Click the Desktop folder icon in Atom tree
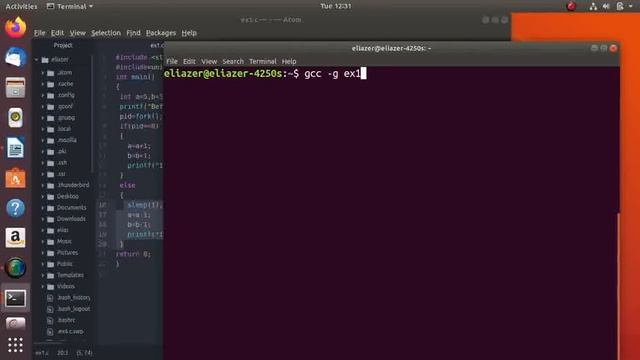640x360 pixels. tap(51, 197)
